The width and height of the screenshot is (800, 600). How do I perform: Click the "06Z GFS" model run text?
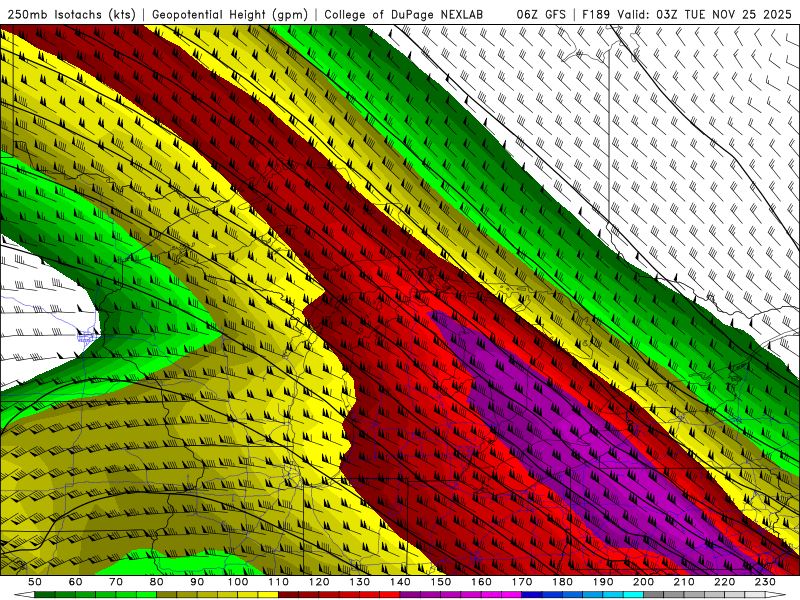click(541, 14)
